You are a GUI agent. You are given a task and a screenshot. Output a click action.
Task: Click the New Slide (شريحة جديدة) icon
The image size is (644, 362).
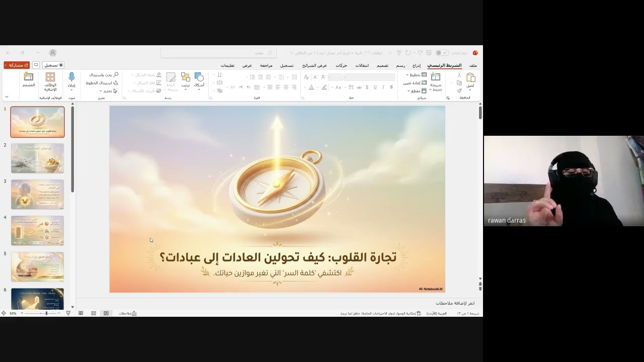pyautogui.click(x=436, y=77)
